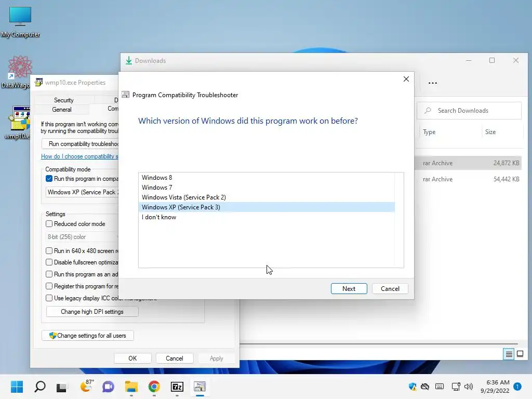Viewport: 532px width, 399px height.
Task: Open the touch keyboard tray icon
Action: 440,386
